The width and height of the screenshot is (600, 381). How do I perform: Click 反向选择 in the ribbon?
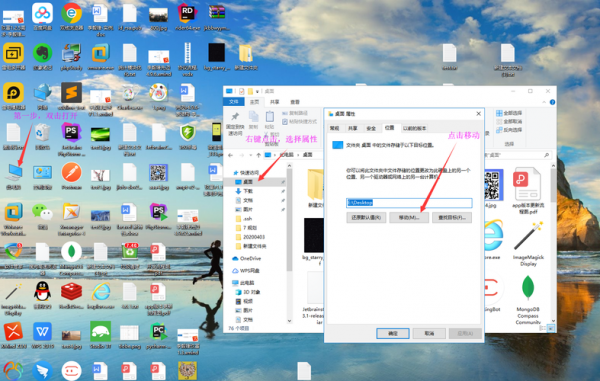[509, 130]
